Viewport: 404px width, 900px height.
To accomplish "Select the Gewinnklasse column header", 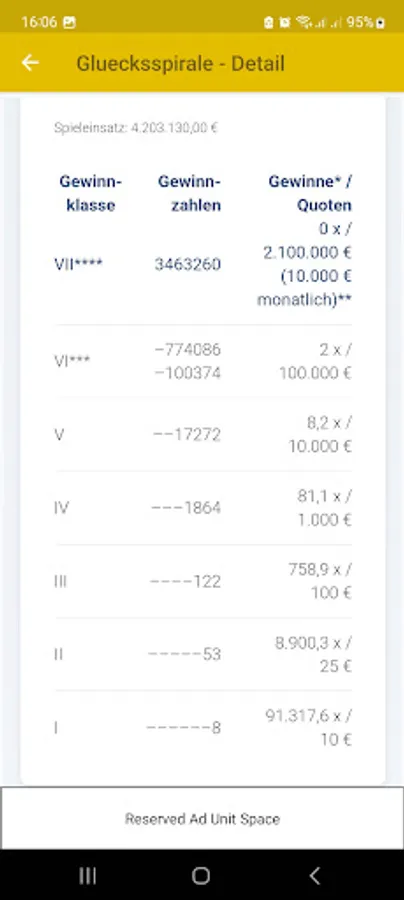I will 91,193.
